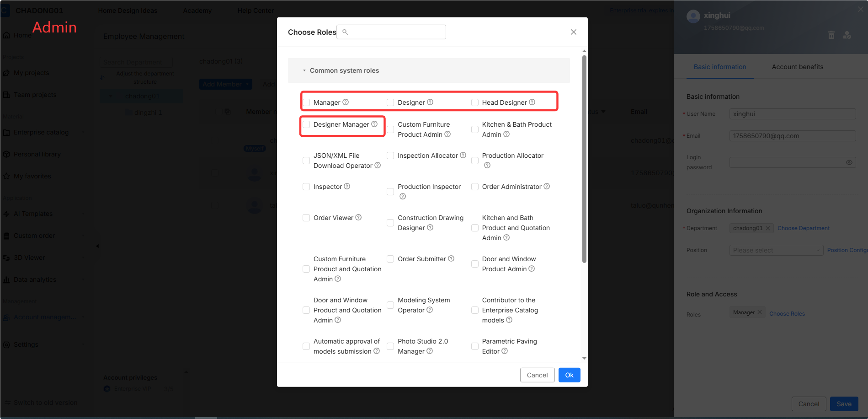Check the Order Submitter checkbox

point(390,259)
